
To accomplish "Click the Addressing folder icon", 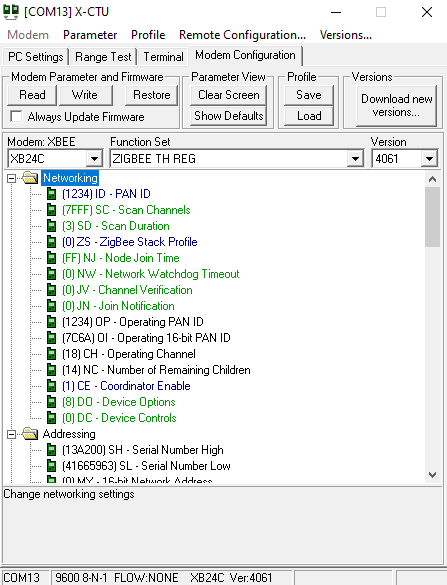I will tap(30, 434).
